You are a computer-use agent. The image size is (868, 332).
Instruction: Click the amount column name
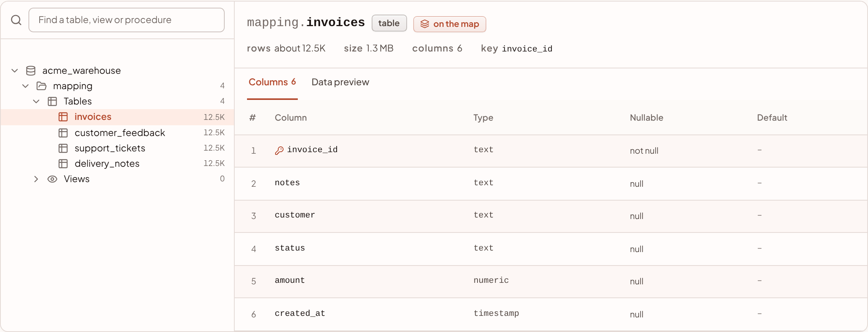[290, 281]
